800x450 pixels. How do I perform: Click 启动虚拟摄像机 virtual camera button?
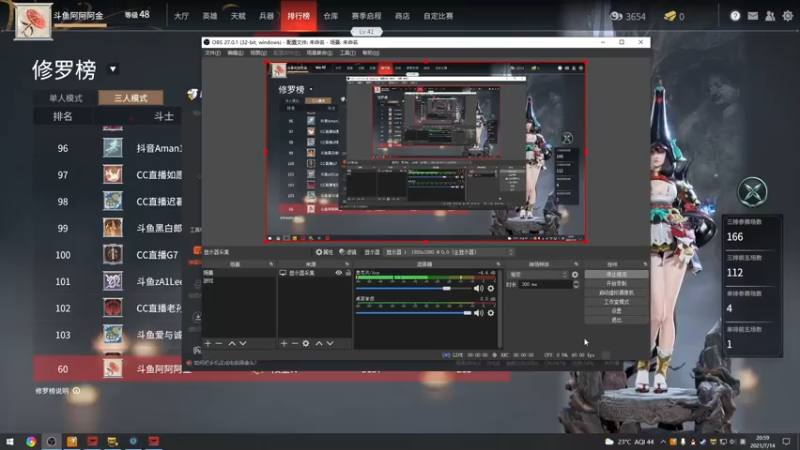tap(616, 292)
